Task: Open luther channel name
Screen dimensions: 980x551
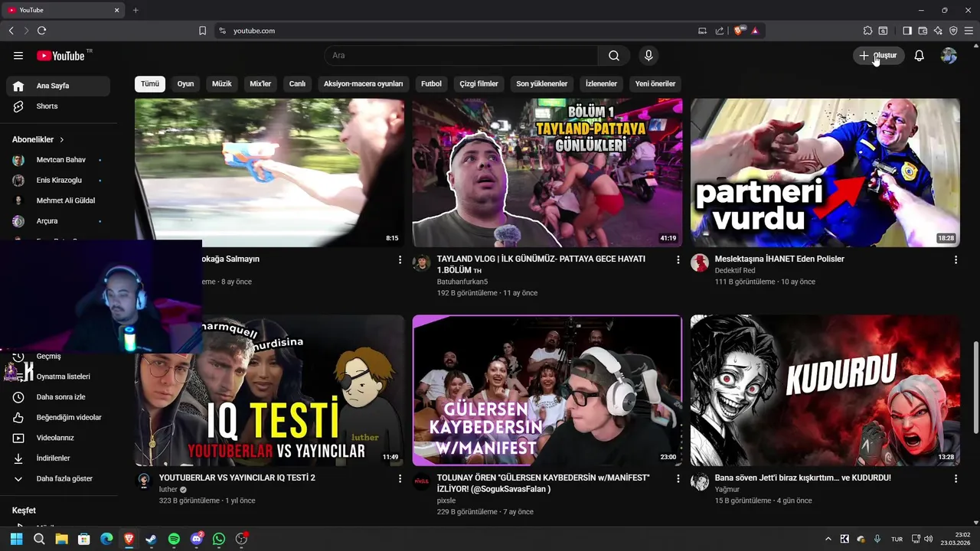Action: tap(168, 490)
